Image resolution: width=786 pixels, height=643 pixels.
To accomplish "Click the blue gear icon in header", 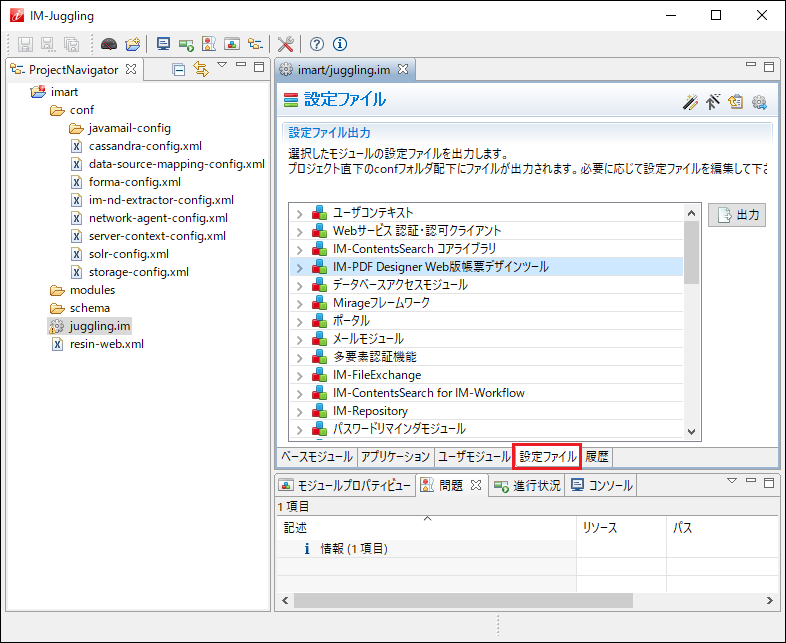I will click(x=759, y=102).
